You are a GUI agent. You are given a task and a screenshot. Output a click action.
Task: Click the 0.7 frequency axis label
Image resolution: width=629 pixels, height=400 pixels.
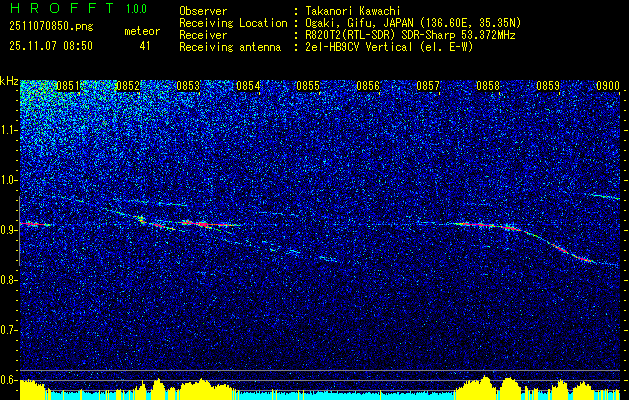8,330
